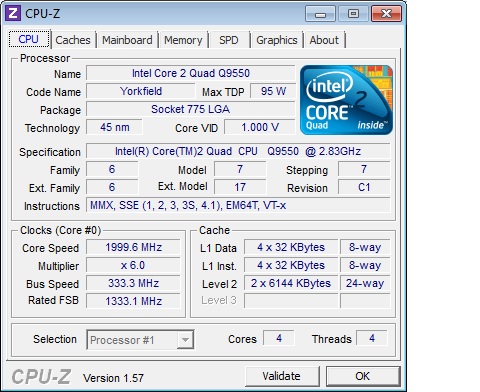480x392 pixels.
Task: Click the Yorkfield code name value
Action: tap(141, 91)
